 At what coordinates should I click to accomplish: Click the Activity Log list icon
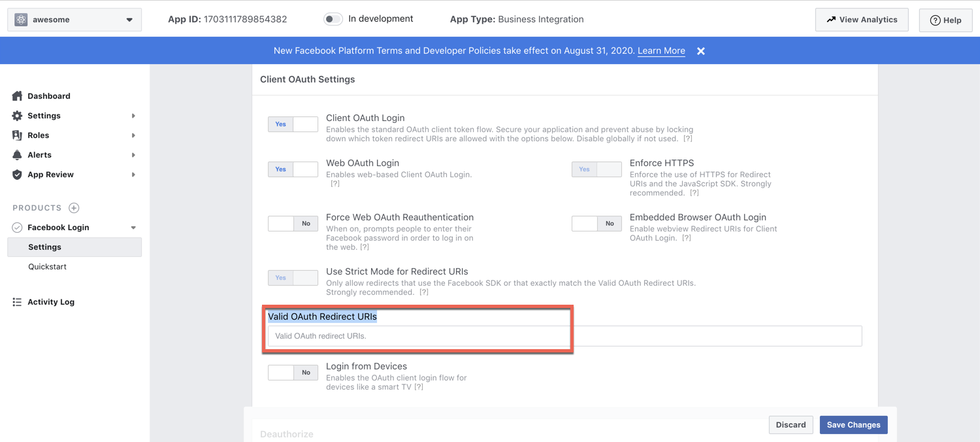click(x=17, y=302)
